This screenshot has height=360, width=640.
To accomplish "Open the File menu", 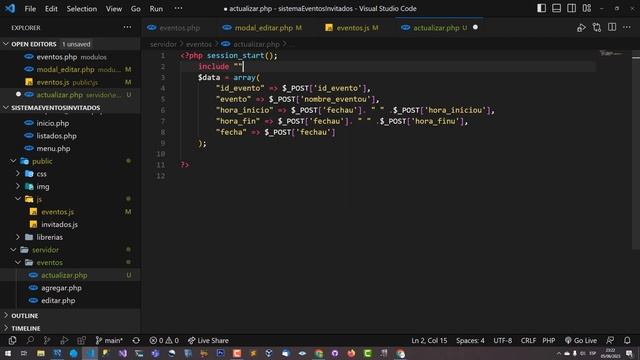I will tap(30, 9).
